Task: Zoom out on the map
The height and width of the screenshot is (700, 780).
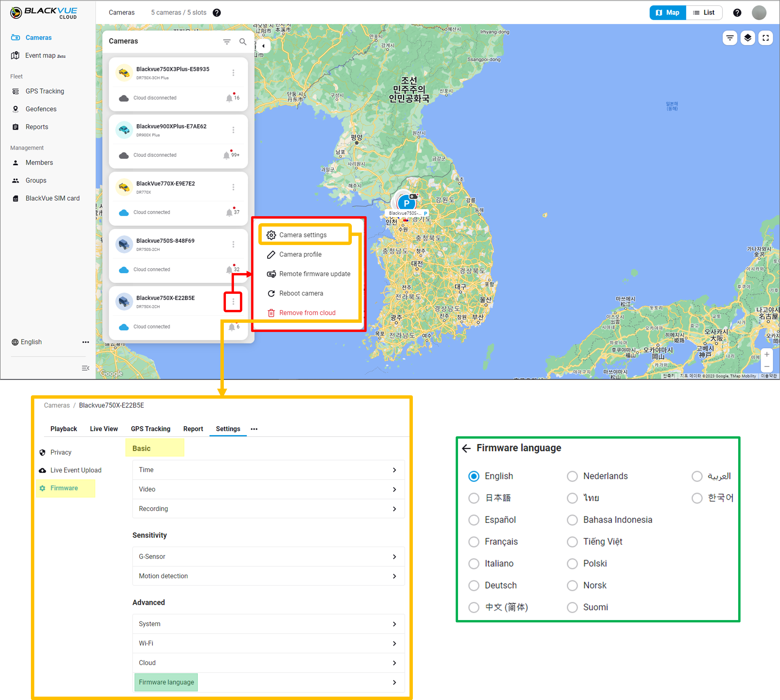Action: [766, 366]
